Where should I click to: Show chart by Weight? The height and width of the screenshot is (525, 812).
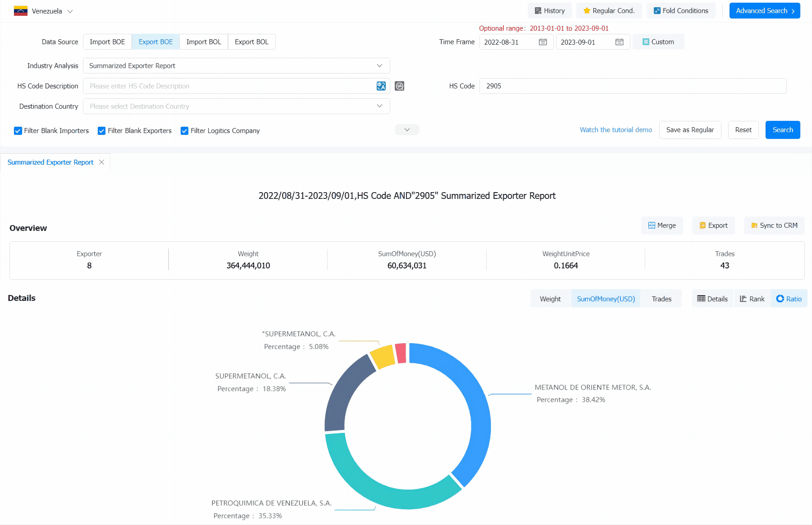550,299
